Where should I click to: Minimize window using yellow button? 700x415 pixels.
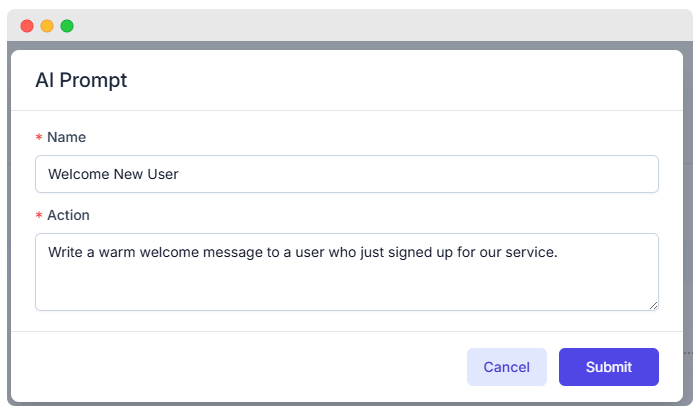pos(47,26)
